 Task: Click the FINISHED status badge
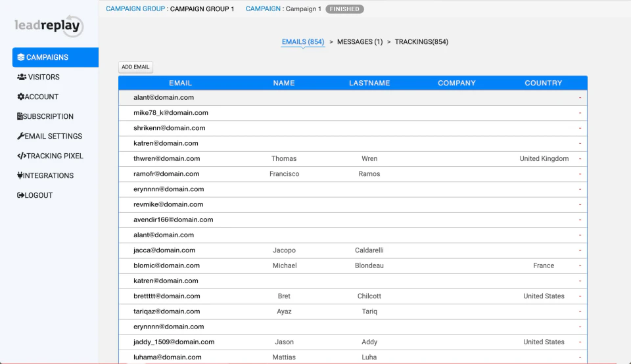[344, 9]
